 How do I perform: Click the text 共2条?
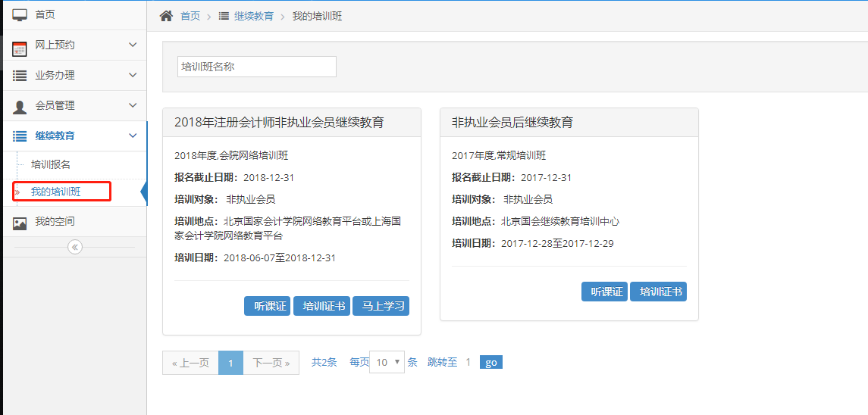[x=324, y=363]
